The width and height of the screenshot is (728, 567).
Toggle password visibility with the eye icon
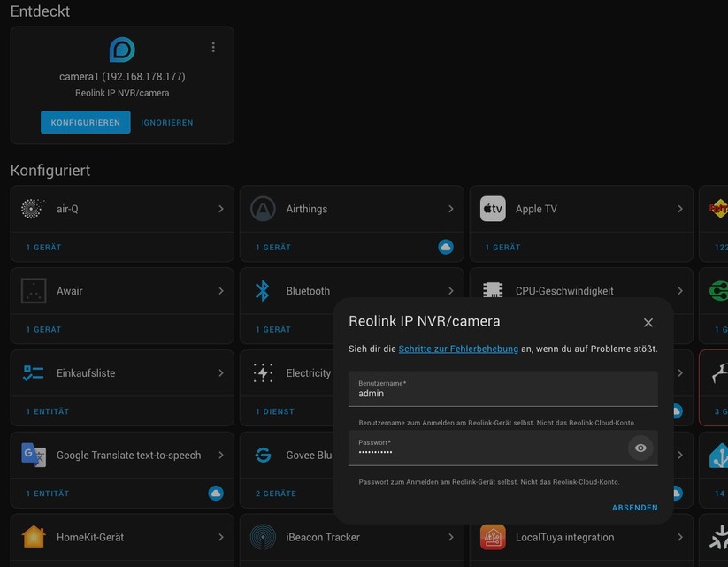click(x=640, y=448)
